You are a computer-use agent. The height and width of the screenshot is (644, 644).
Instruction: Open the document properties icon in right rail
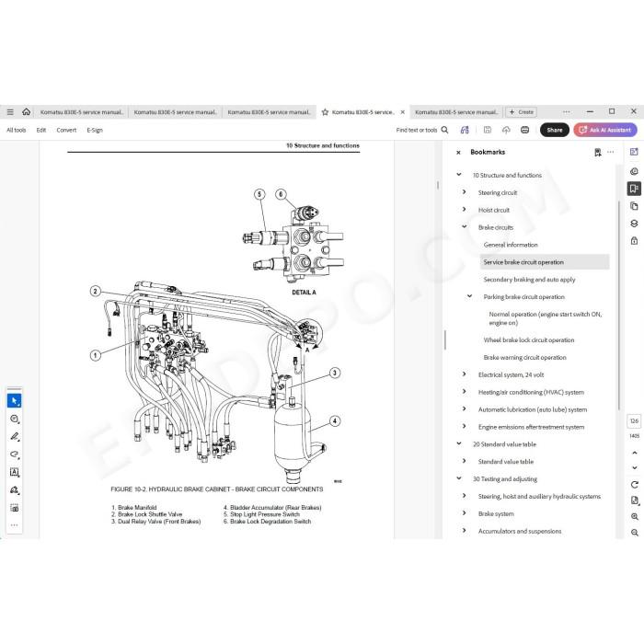[x=635, y=500]
